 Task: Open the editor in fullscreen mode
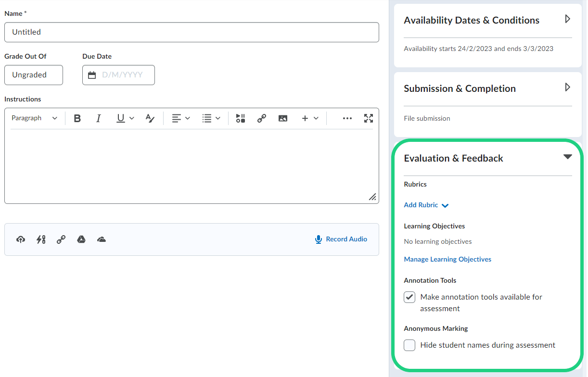[369, 118]
